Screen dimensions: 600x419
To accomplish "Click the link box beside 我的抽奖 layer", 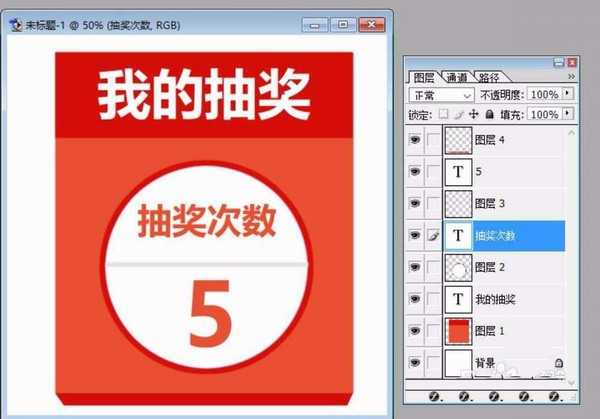I will click(434, 298).
